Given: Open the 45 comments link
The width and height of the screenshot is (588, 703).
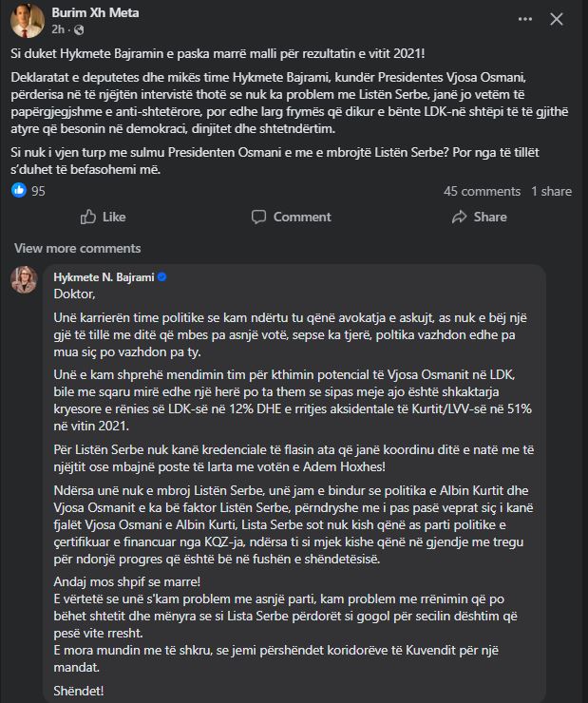Looking at the screenshot, I should coord(482,191).
